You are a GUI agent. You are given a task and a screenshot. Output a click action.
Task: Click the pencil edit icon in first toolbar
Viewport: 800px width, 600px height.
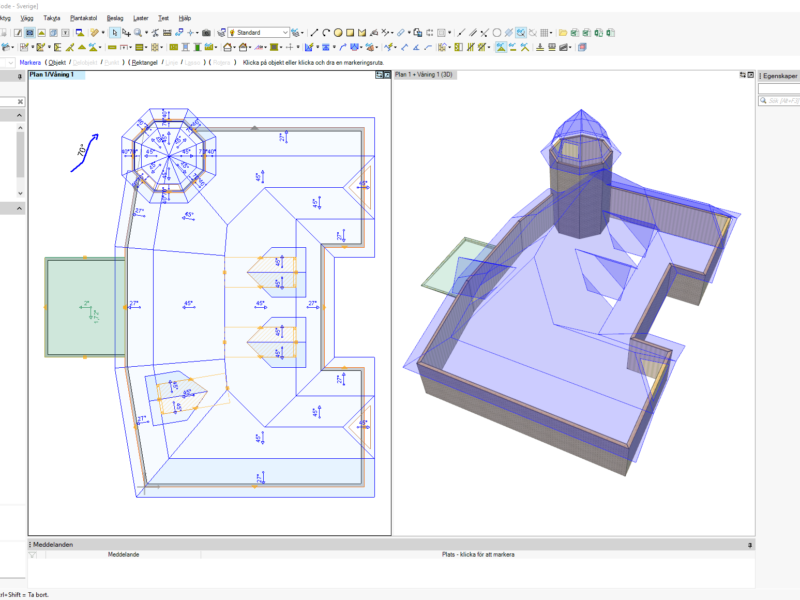[x=18, y=33]
